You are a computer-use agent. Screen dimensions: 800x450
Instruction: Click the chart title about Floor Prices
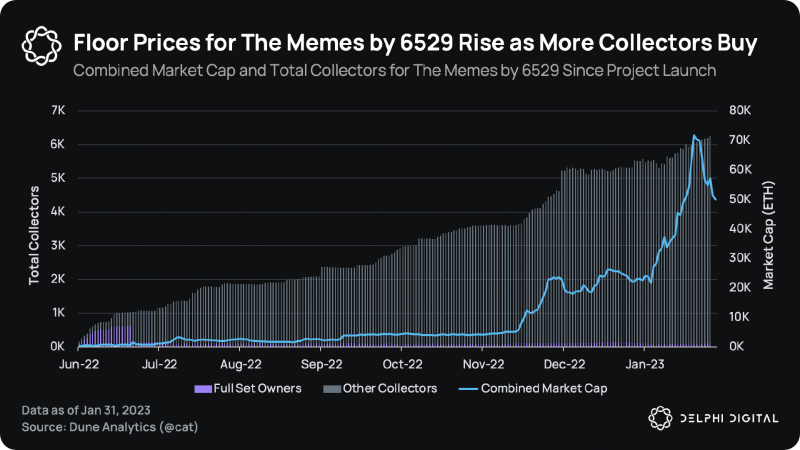coord(415,43)
